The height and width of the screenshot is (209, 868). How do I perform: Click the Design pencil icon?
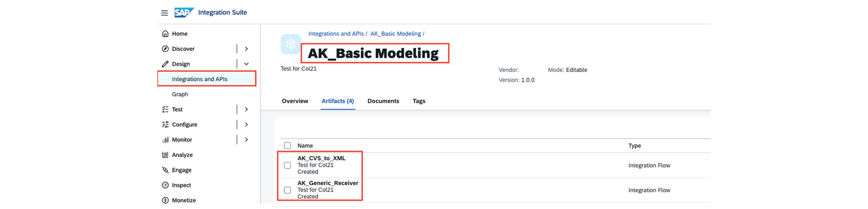point(165,64)
